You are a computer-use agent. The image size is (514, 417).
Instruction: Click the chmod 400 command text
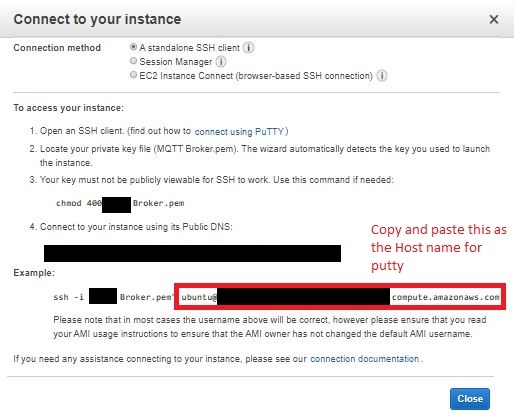[x=79, y=203]
